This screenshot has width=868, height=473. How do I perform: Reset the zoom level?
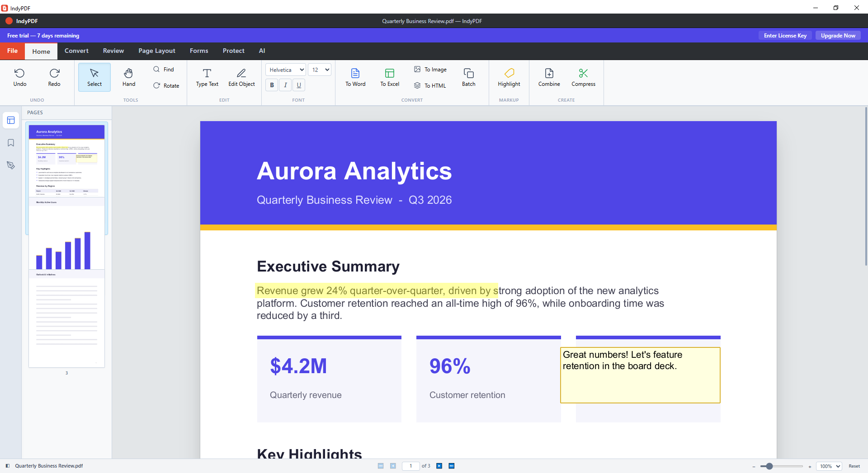tap(854, 466)
